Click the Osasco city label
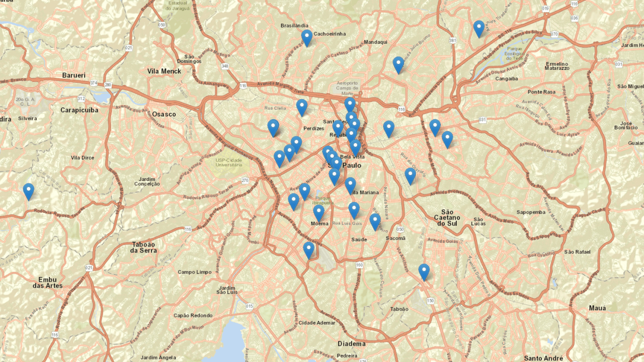 click(x=165, y=114)
